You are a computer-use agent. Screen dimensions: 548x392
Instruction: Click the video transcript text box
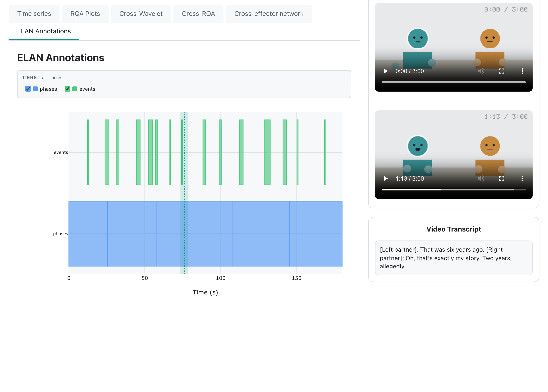point(454,258)
